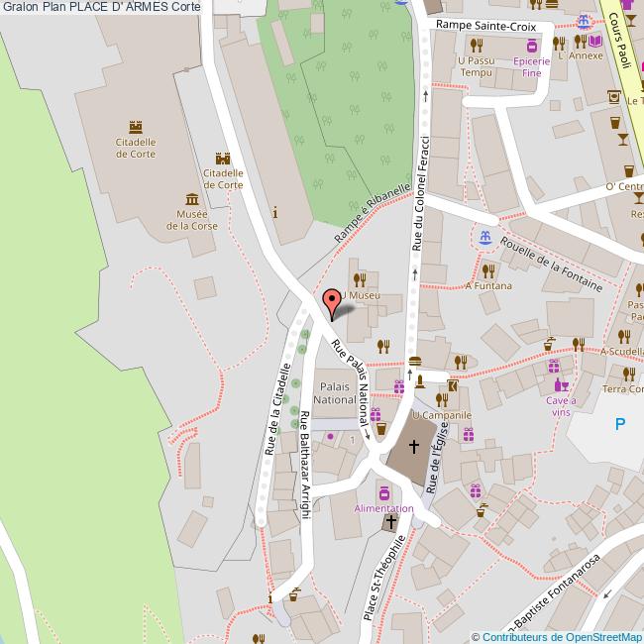Click the large church cross icon
The width and height of the screenshot is (644, 644).
(412, 448)
